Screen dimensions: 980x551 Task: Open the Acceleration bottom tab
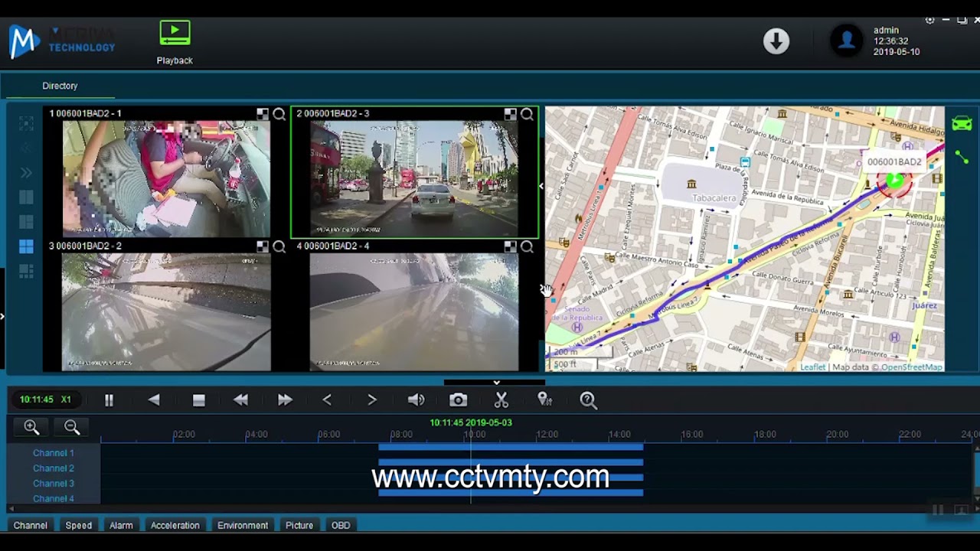(175, 526)
